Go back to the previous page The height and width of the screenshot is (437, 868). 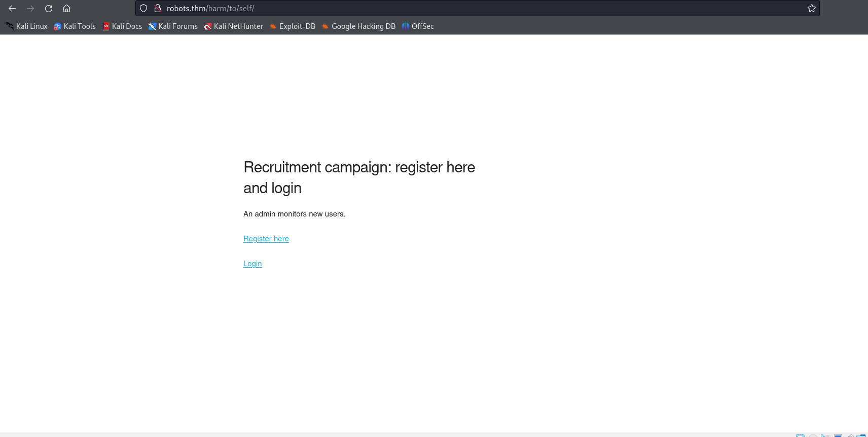(x=12, y=9)
